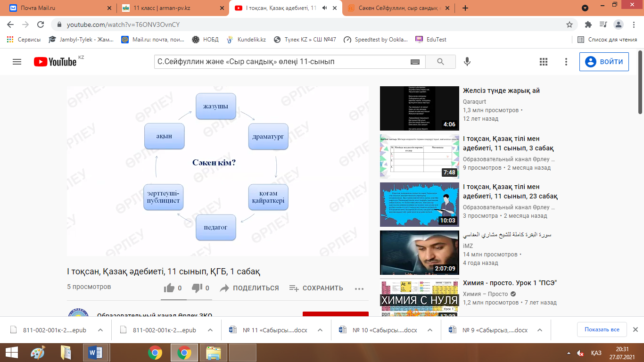
Task: Mute the tab via speaker icon
Action: pyautogui.click(x=325, y=8)
